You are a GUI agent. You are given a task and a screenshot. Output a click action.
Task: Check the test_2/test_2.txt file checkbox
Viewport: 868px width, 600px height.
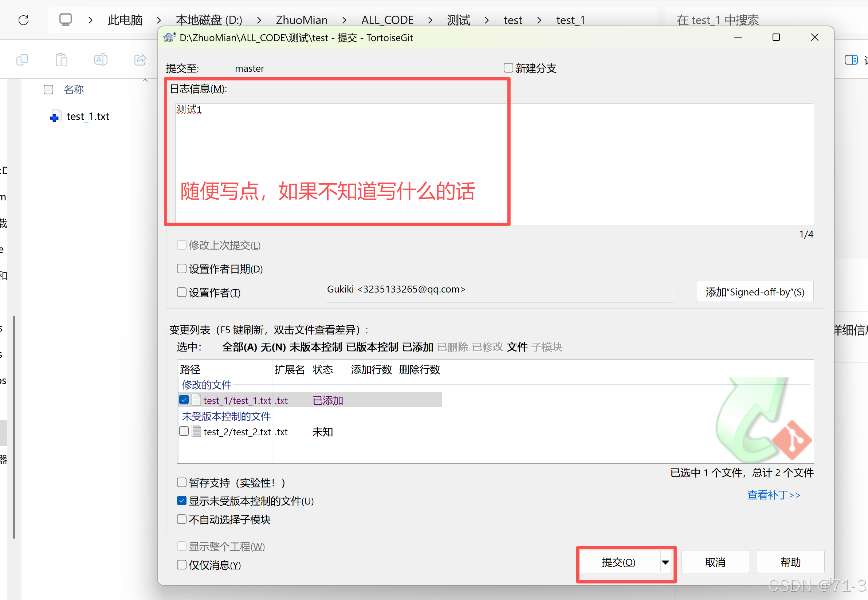pyautogui.click(x=184, y=431)
